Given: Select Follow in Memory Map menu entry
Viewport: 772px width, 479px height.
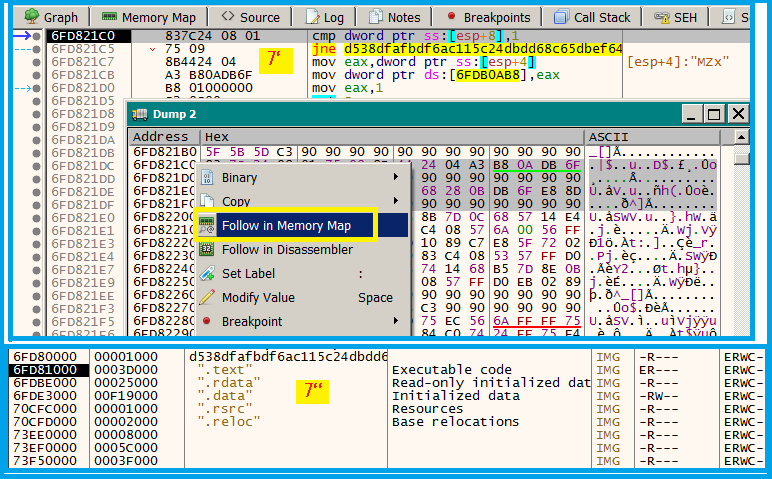Looking at the screenshot, I should point(286,226).
